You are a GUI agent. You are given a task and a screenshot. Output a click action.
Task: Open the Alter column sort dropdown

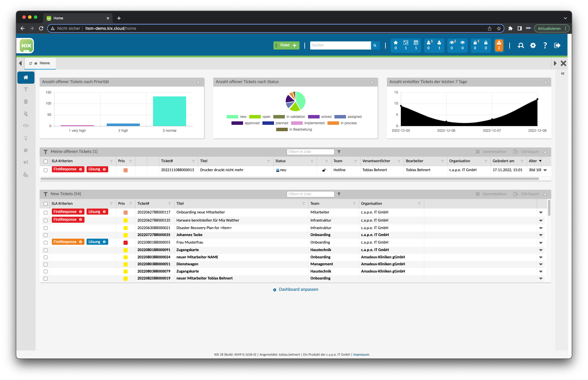[540, 161]
